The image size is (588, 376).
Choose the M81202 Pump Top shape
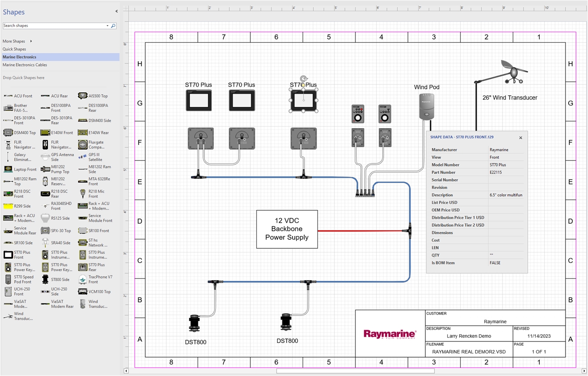click(x=55, y=169)
